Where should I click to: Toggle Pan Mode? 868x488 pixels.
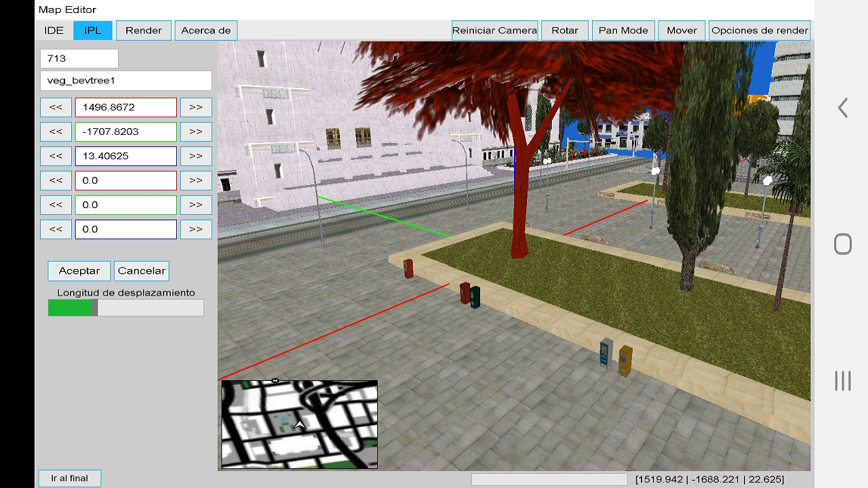point(623,30)
